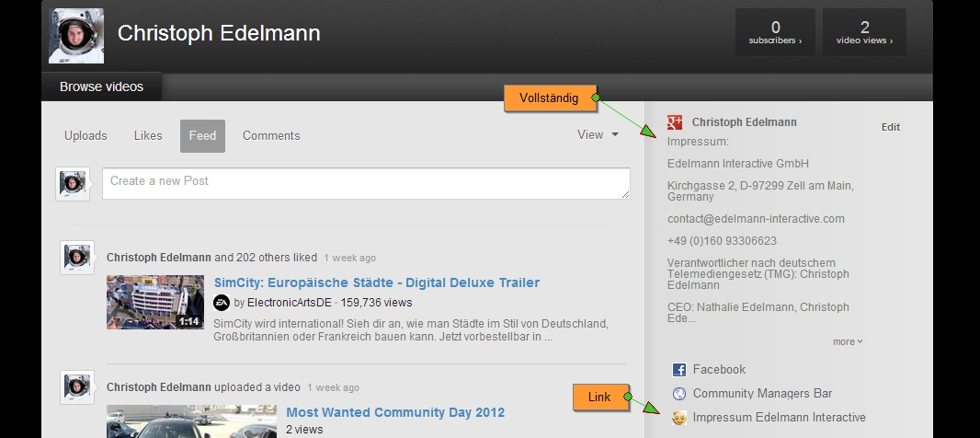Click the contact@edelmann-interactive.com text
The height and width of the screenshot is (438, 980).
click(756, 219)
